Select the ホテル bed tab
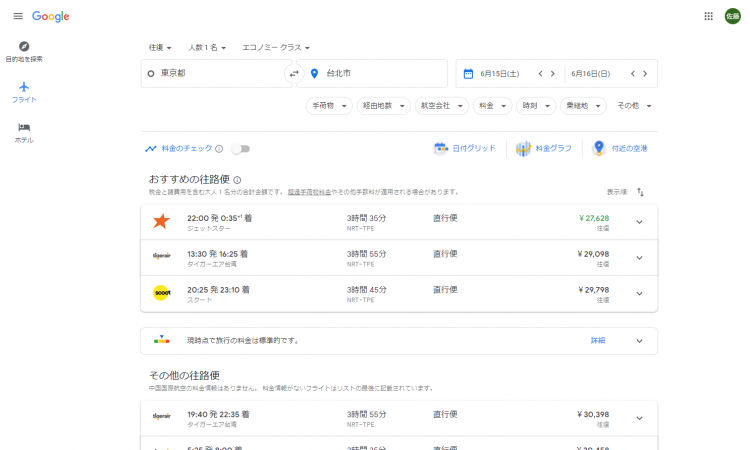750x450 pixels. click(24, 132)
